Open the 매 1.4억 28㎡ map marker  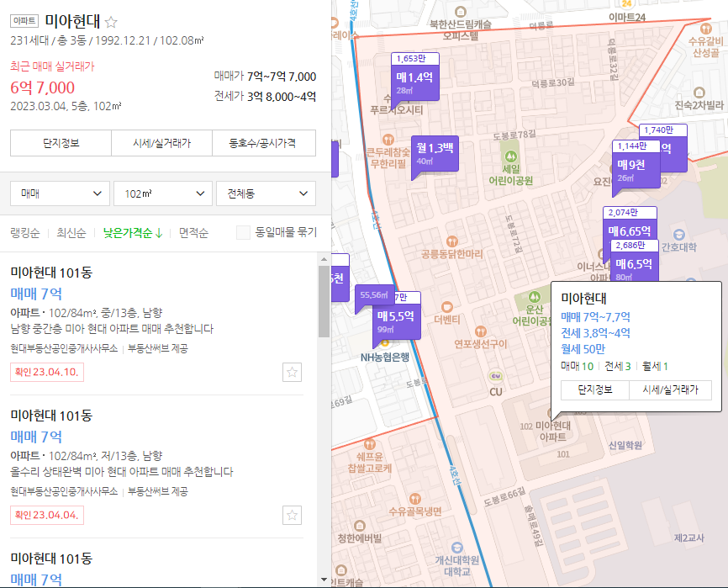click(x=415, y=77)
